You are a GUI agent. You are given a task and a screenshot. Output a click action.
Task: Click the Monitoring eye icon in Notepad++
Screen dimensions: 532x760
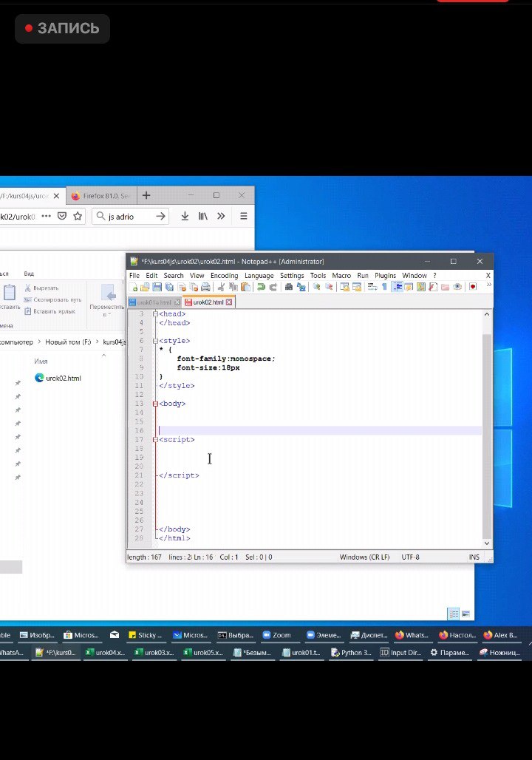pos(457,287)
